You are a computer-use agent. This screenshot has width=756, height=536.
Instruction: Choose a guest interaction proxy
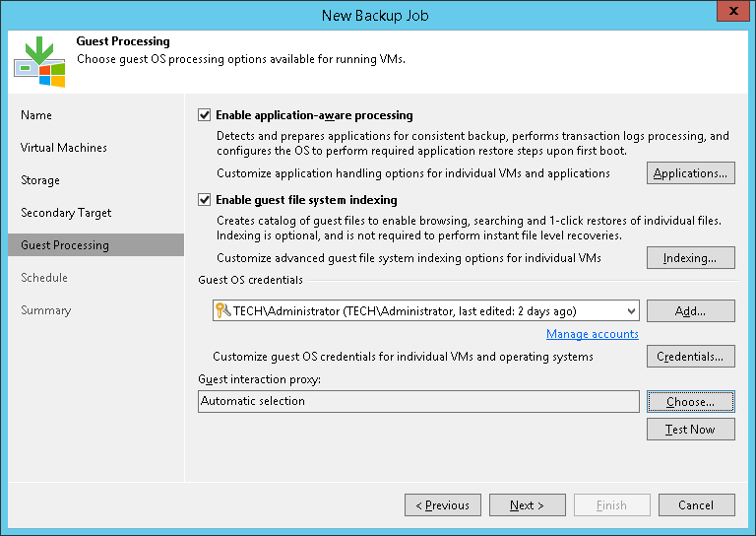[690, 402]
